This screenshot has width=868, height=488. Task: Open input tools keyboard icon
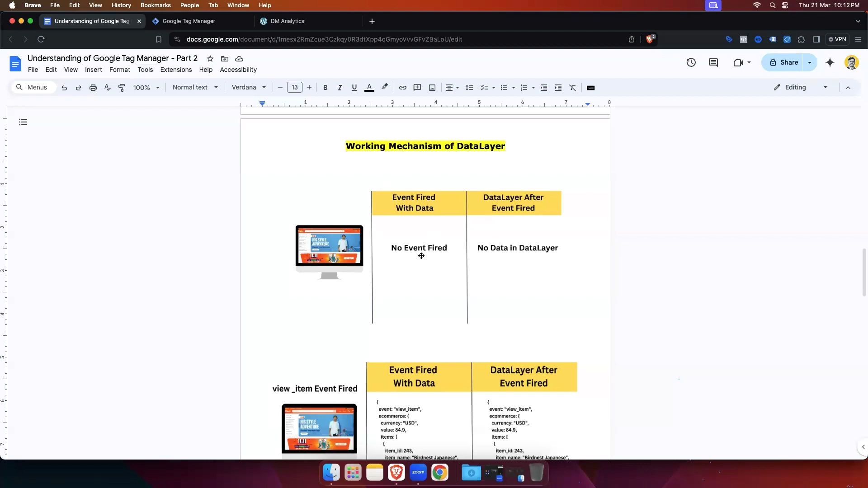tap(591, 88)
